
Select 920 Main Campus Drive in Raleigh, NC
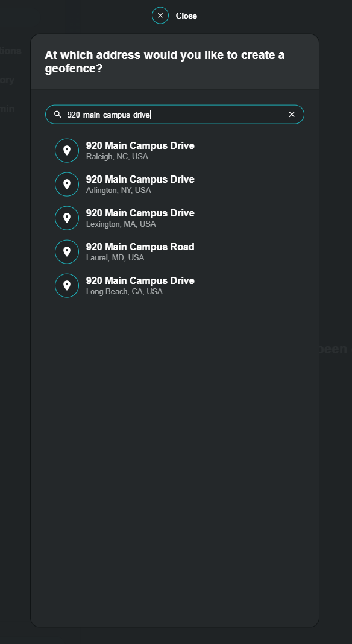[x=140, y=150]
